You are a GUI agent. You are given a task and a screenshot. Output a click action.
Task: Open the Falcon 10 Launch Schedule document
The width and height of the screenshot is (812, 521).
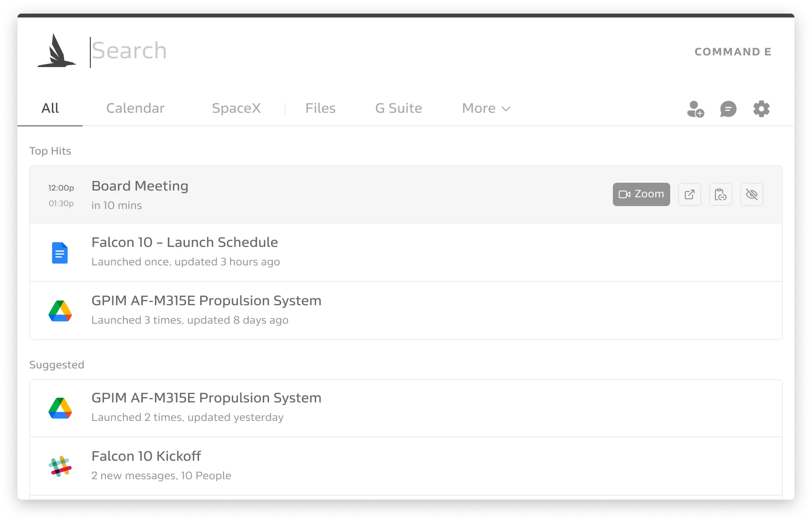point(185,243)
